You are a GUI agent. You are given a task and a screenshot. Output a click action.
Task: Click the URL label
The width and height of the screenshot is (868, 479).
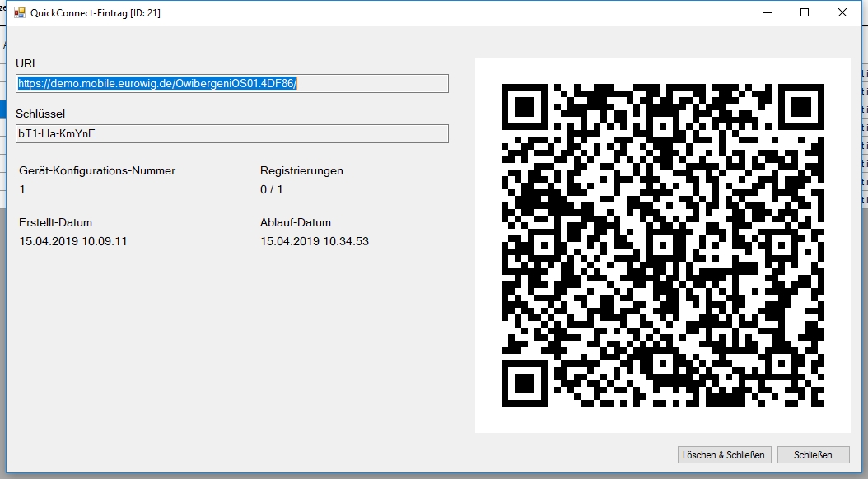point(27,63)
